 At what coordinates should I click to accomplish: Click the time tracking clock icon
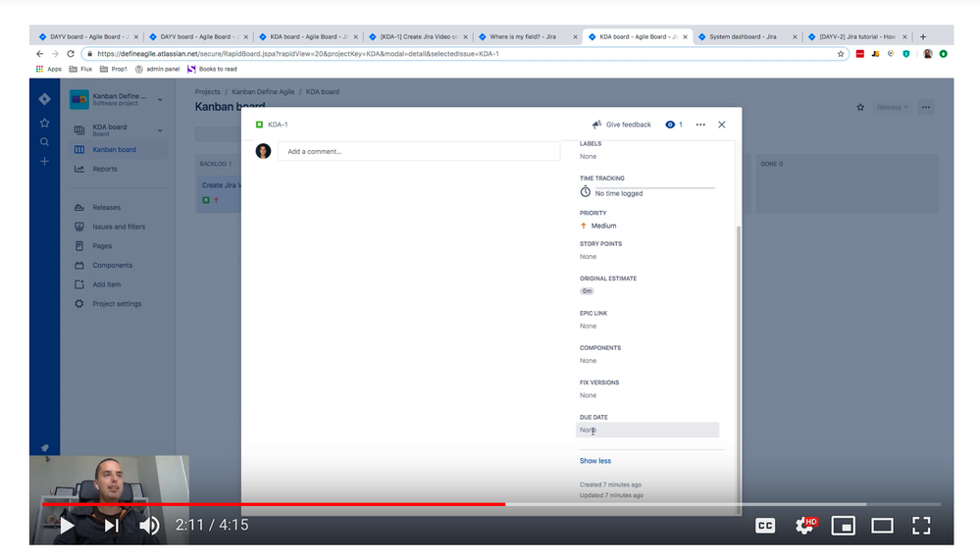pos(585,192)
